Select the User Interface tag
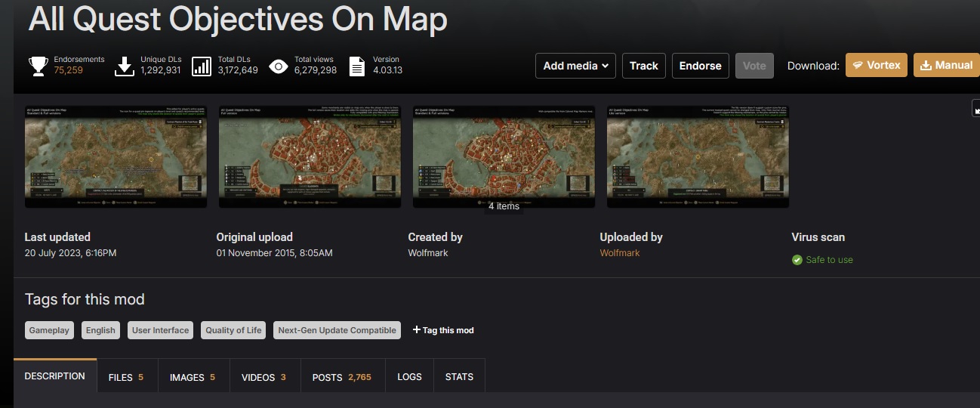This screenshot has height=408, width=980. click(161, 330)
